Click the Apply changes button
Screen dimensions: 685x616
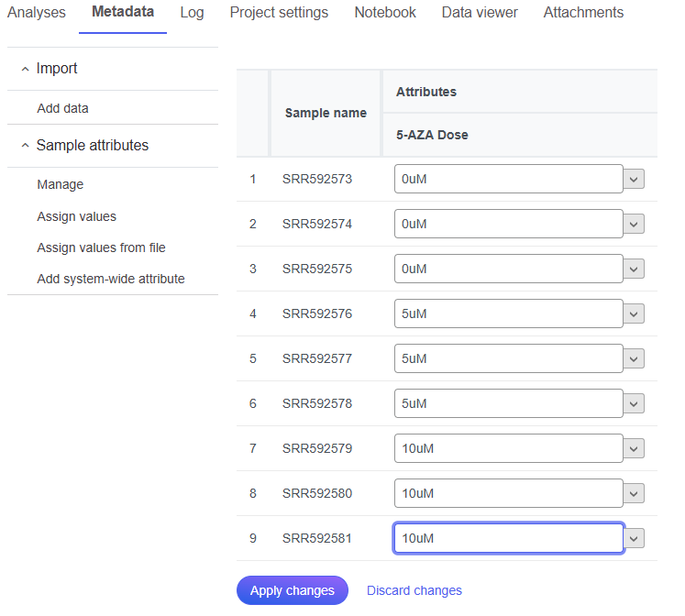pyautogui.click(x=293, y=591)
